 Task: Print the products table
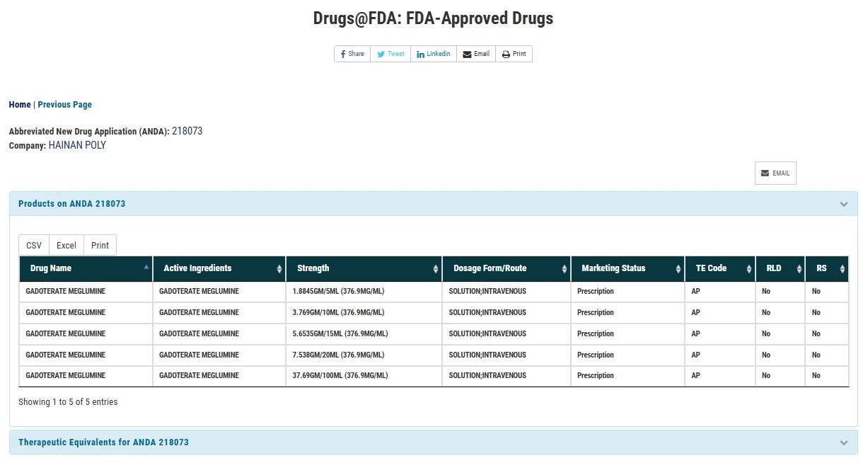[100, 245]
